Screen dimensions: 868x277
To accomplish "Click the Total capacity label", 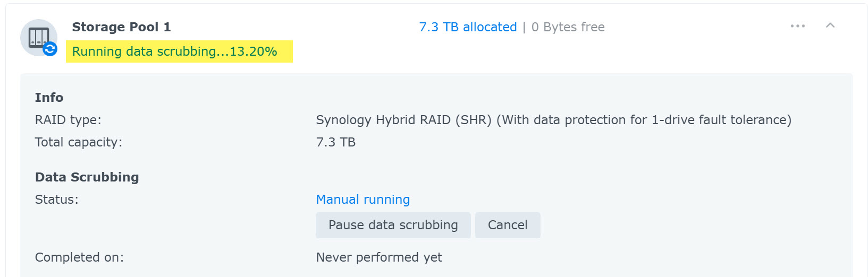I will (x=79, y=142).
